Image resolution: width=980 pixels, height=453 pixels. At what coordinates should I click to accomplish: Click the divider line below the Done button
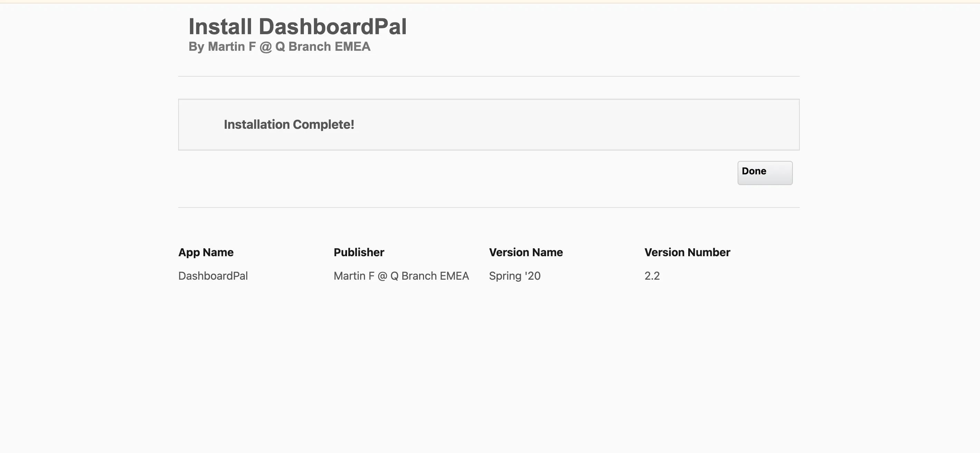(x=489, y=207)
